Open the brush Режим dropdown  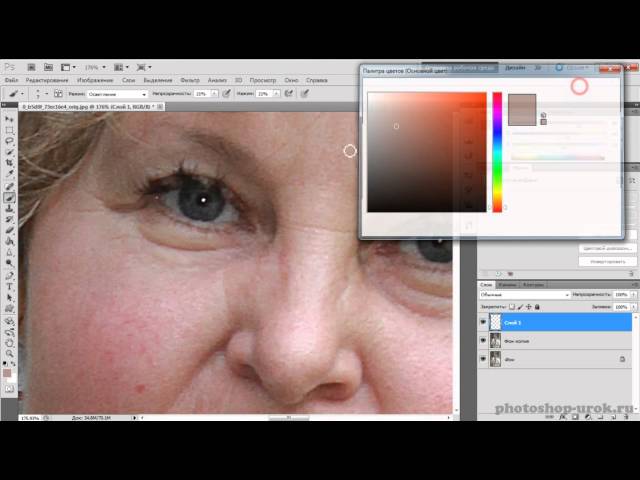[117, 94]
